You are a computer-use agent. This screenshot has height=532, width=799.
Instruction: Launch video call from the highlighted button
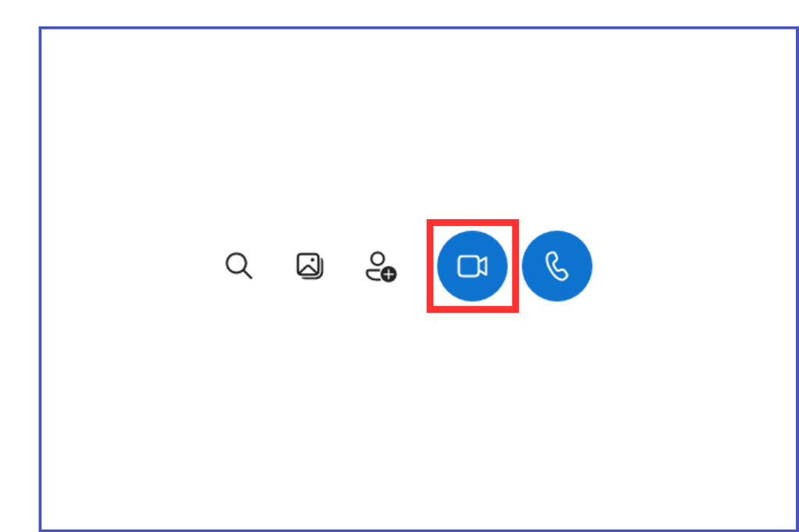click(472, 266)
